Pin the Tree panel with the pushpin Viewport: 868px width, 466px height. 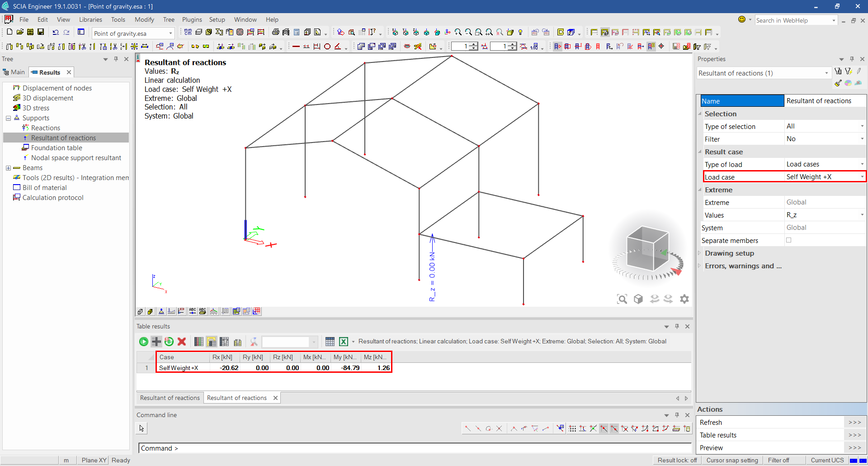tap(116, 59)
